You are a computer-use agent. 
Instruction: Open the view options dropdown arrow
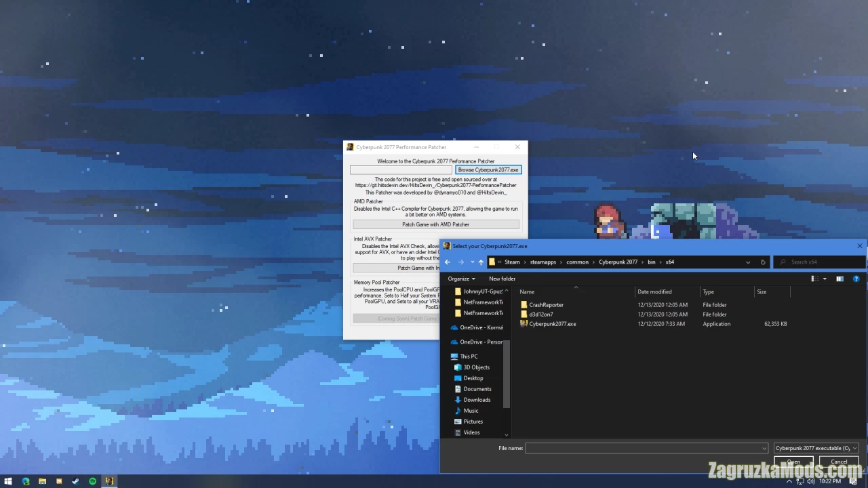click(x=825, y=279)
